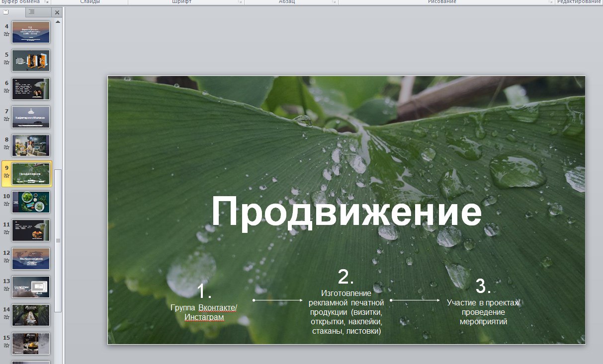Click the text 'Группа Вконтакте/ Инстаграм'

[204, 312]
